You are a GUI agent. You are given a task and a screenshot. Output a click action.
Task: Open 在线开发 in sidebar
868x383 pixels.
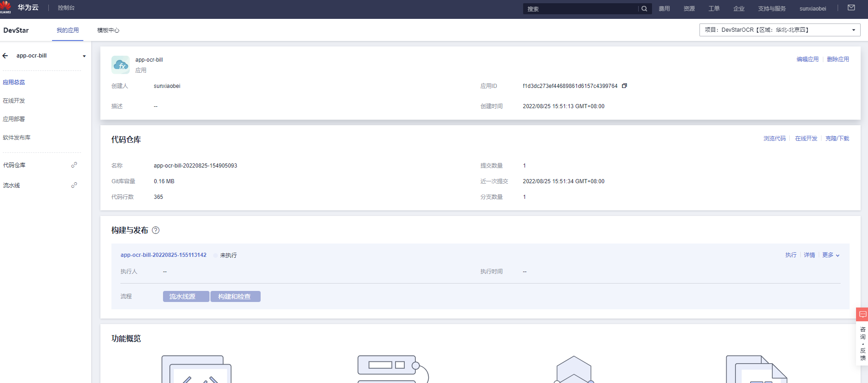pyautogui.click(x=14, y=101)
